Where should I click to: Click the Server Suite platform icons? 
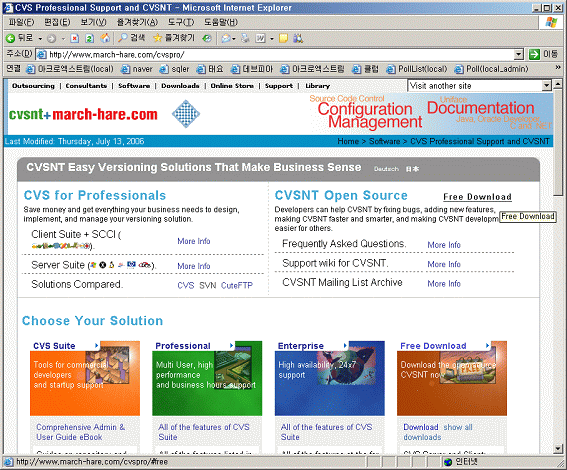(121, 265)
